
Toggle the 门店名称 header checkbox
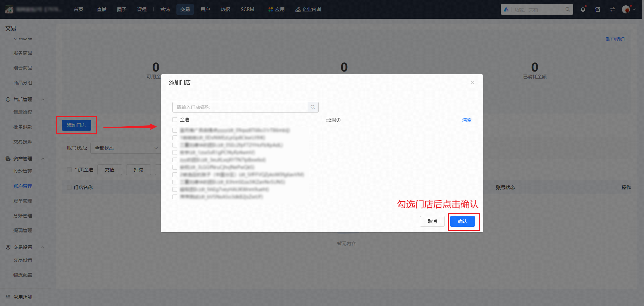click(x=69, y=187)
